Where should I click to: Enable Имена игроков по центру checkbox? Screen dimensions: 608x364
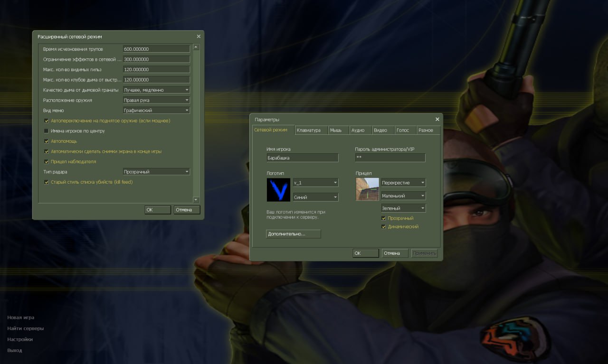click(x=47, y=131)
